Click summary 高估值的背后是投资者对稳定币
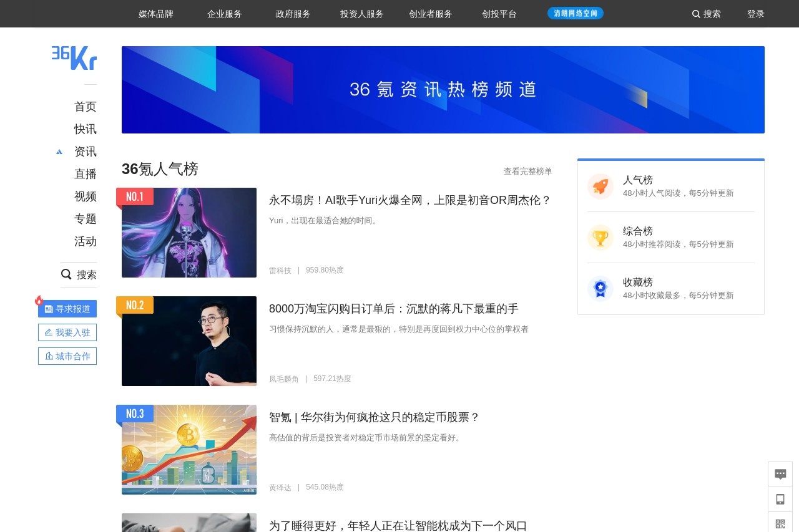799x532 pixels. coord(366,437)
